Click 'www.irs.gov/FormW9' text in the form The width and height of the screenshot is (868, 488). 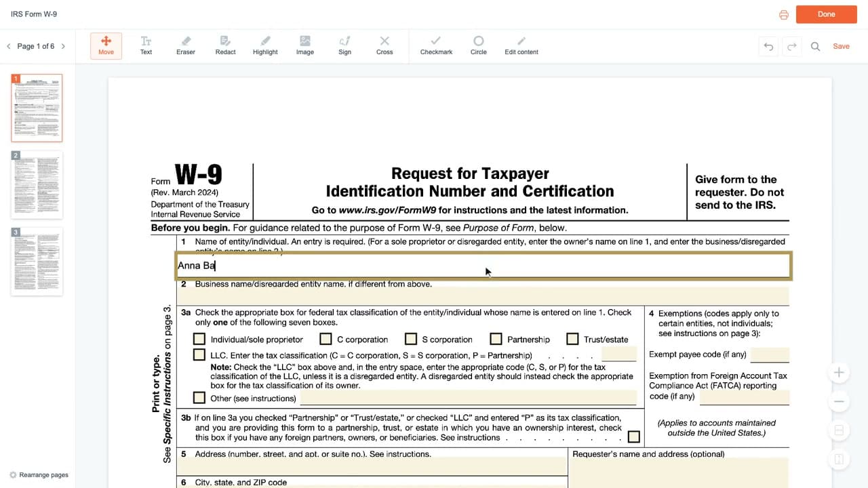point(389,210)
